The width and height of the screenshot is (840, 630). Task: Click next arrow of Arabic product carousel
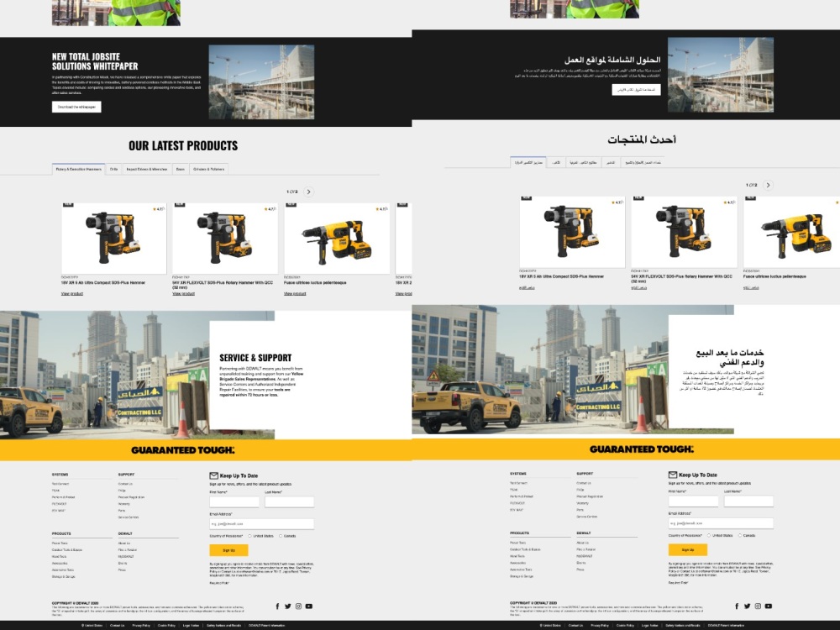[768, 185]
